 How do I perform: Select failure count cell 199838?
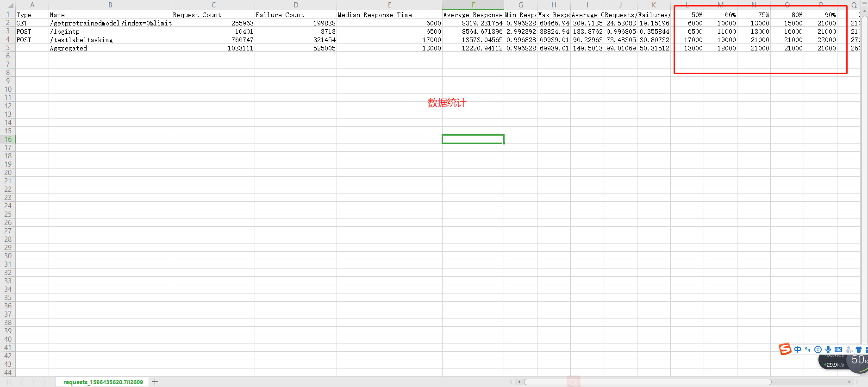point(296,23)
